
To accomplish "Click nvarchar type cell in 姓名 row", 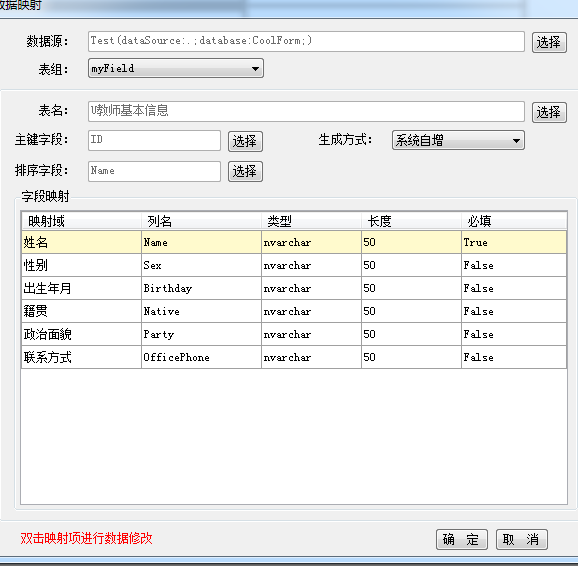I will click(x=311, y=242).
